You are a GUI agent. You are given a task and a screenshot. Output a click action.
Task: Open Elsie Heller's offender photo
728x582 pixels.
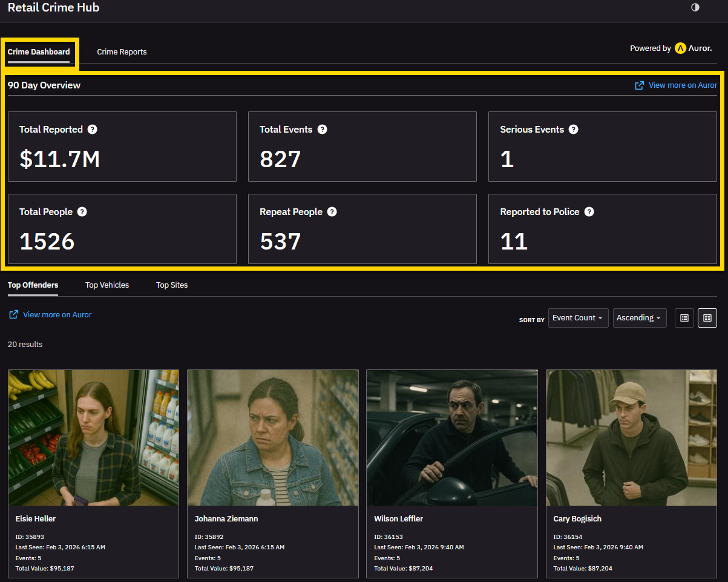93,437
